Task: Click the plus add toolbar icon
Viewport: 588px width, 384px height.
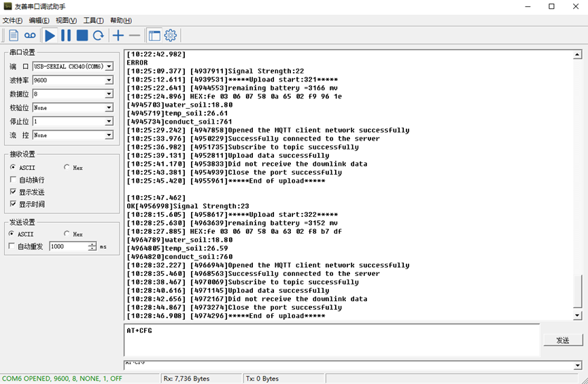Action: click(118, 35)
